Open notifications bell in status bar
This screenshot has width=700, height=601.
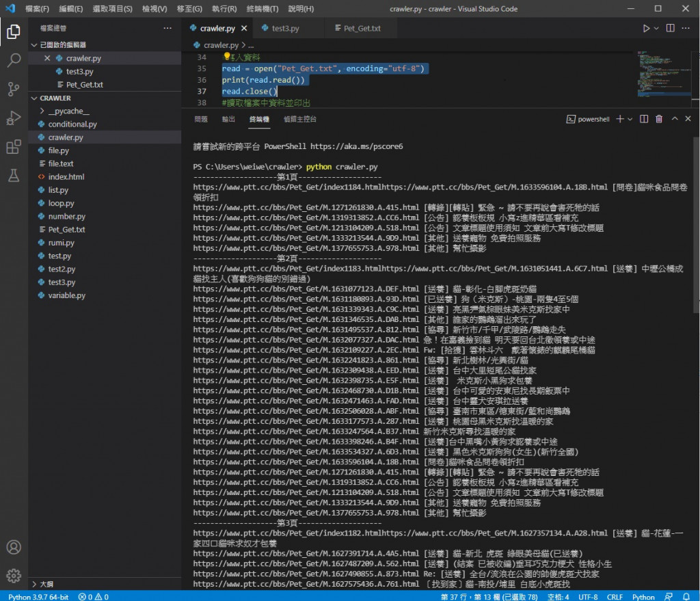pyautogui.click(x=686, y=596)
